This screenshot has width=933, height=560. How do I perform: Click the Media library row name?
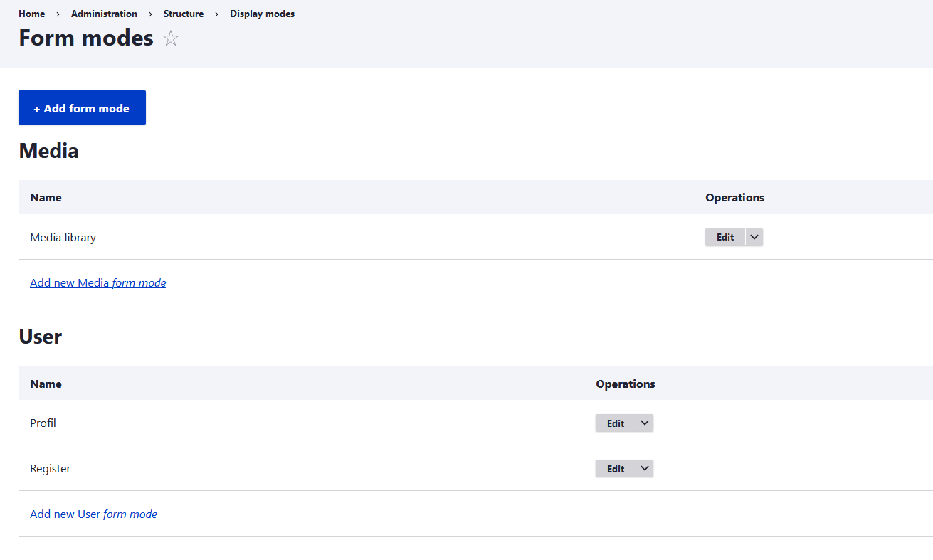pyautogui.click(x=63, y=238)
